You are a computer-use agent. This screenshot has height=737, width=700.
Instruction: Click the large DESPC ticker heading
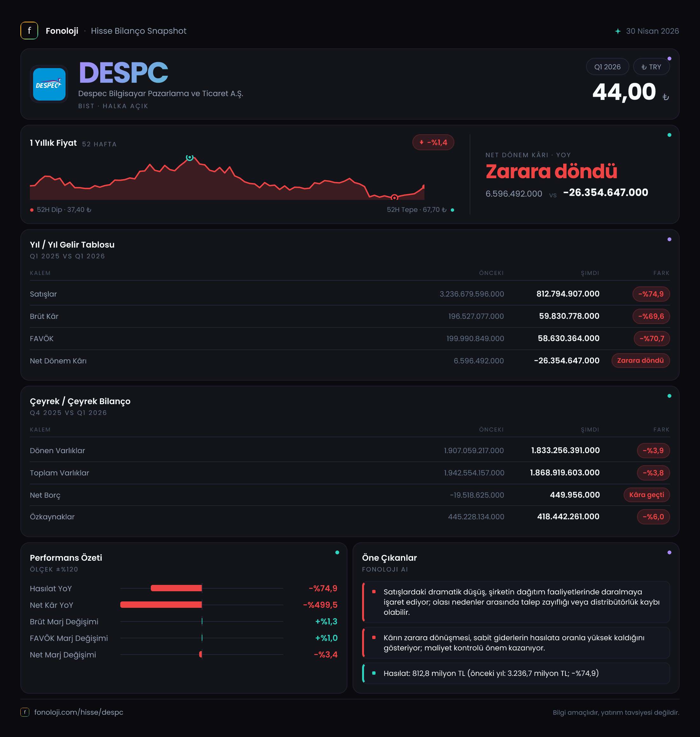pos(123,73)
